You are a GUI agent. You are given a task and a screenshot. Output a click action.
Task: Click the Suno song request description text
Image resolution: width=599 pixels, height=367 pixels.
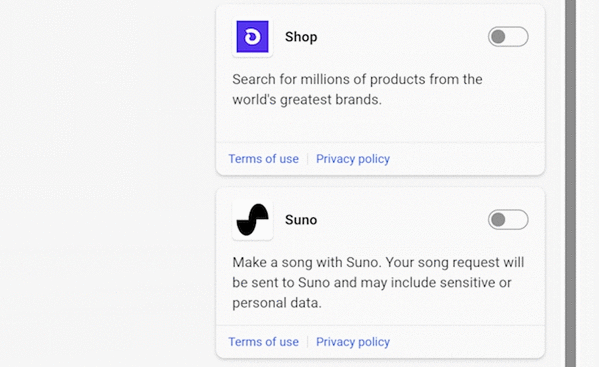[x=378, y=283]
